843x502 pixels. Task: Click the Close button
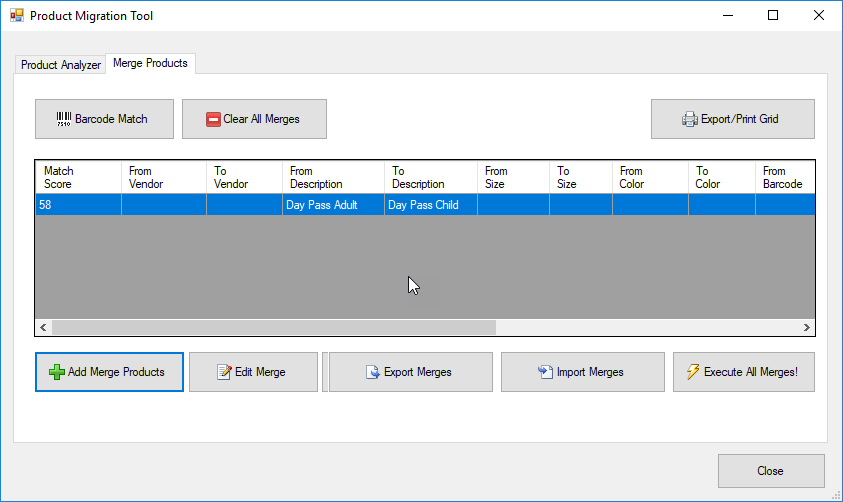click(x=771, y=471)
